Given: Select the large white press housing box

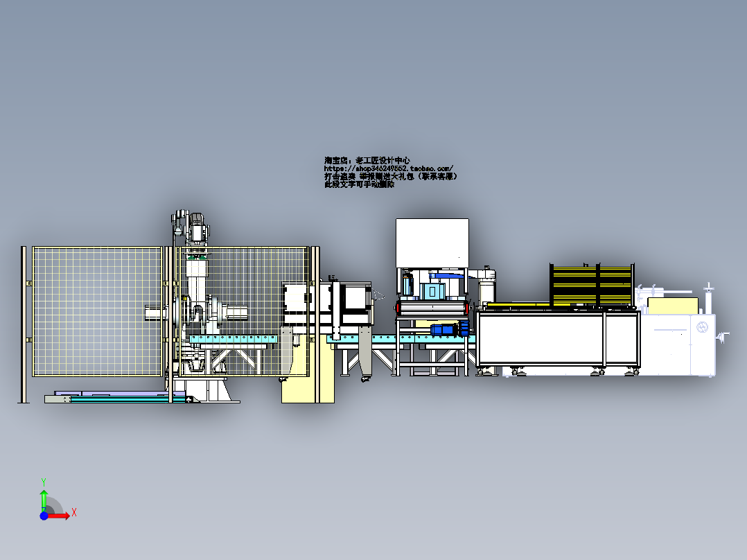Looking at the screenshot, I should [432, 243].
